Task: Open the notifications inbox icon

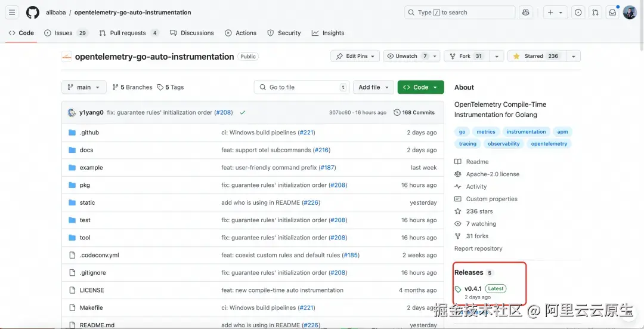Action: (612, 13)
